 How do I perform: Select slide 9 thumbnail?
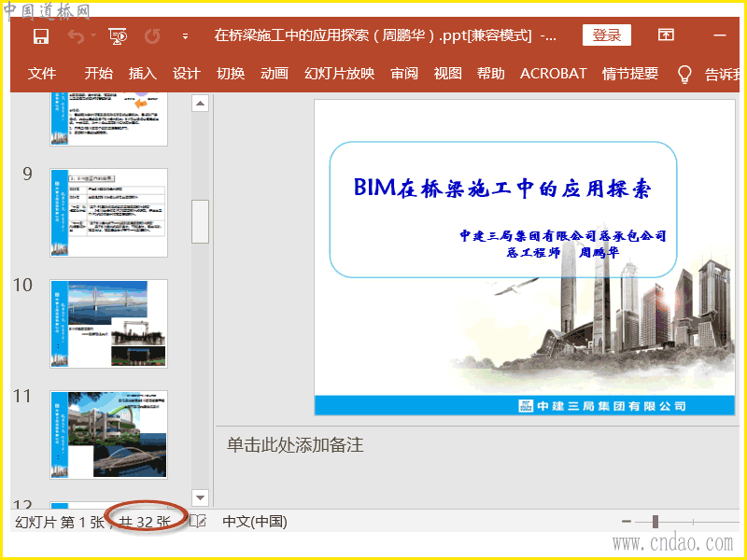[x=108, y=213]
